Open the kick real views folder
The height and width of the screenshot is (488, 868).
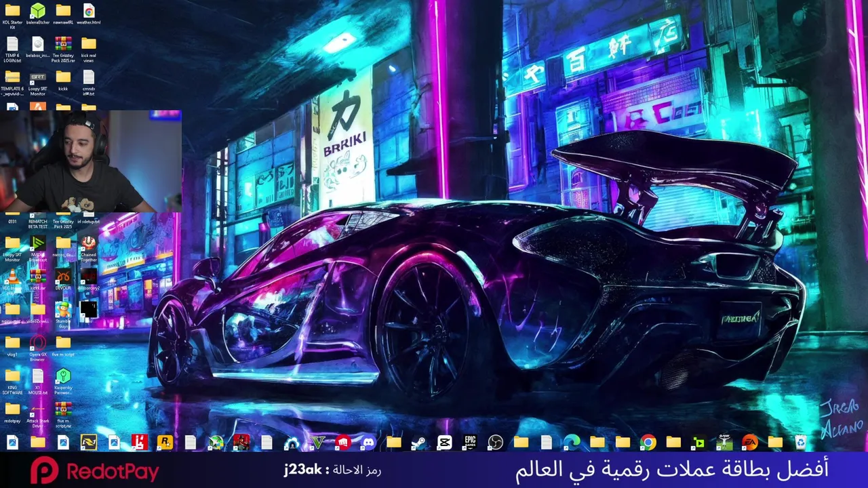coord(89,49)
